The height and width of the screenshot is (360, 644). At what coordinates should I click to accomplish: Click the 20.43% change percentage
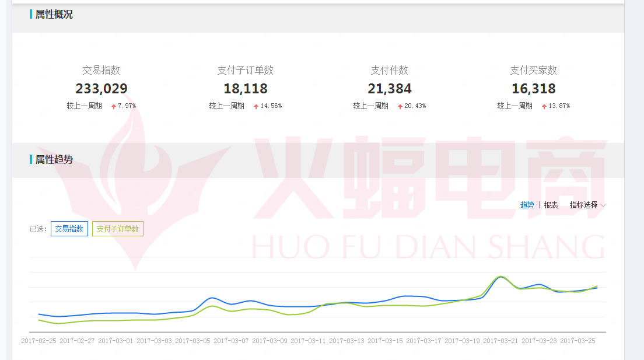415,106
